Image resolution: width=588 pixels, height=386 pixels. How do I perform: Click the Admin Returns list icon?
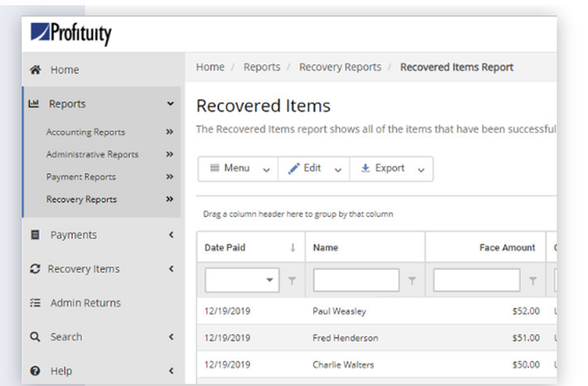pyautogui.click(x=35, y=302)
